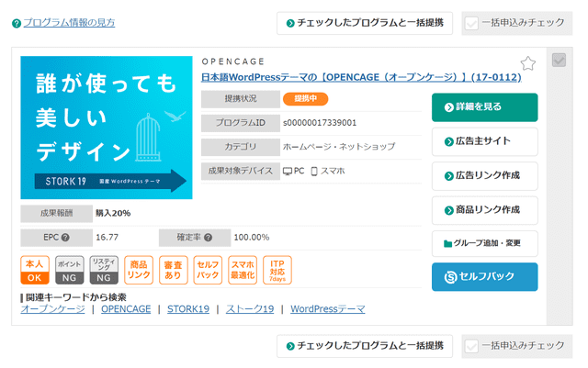Open プログラム情報の見方 help link

[69, 23]
